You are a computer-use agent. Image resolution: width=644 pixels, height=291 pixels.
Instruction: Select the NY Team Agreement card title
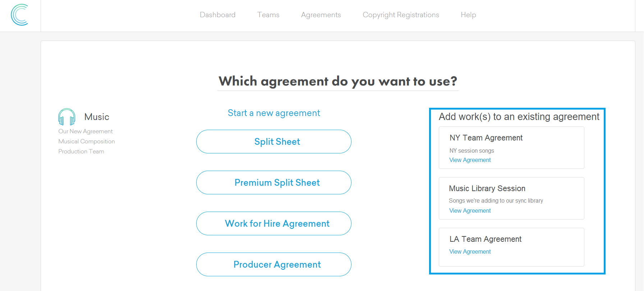pyautogui.click(x=486, y=138)
